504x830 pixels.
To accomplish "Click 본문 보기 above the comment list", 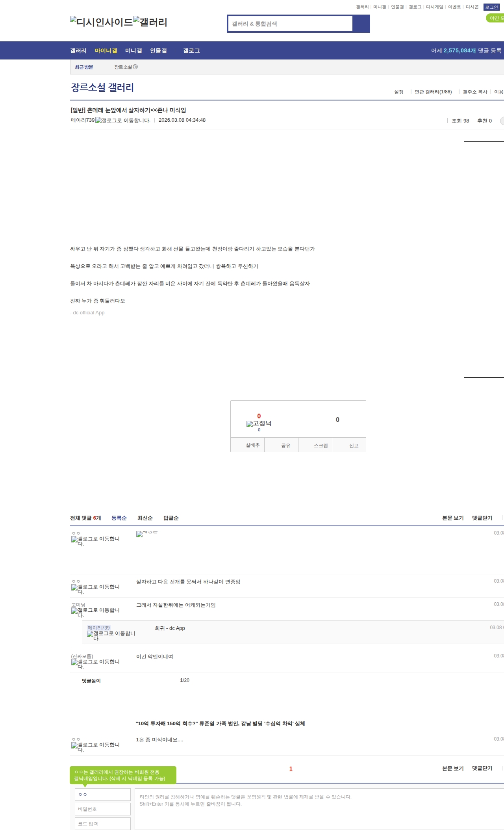I will [x=453, y=518].
